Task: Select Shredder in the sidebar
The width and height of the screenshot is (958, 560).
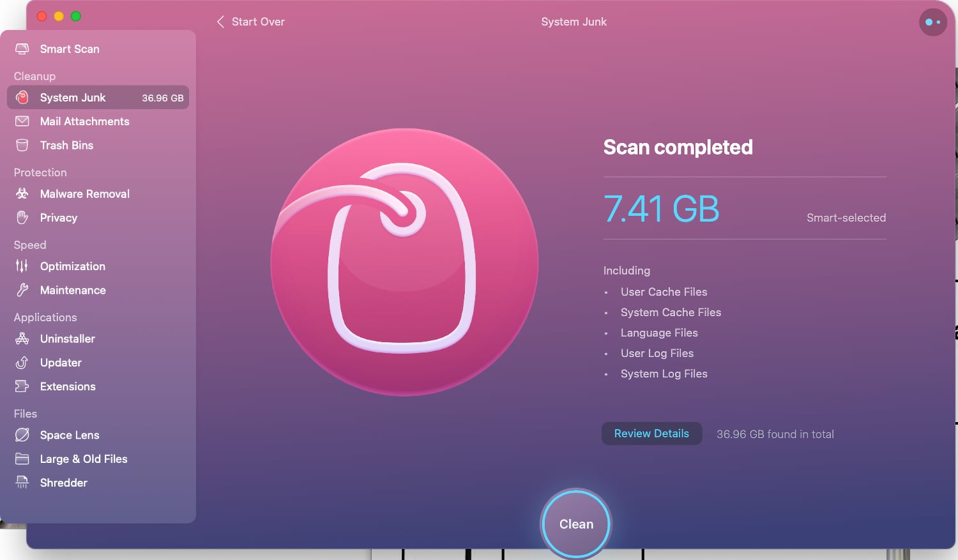Action: click(x=98, y=483)
